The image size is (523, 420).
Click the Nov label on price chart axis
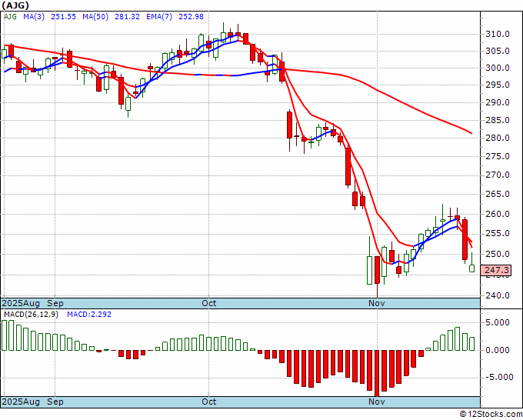pyautogui.click(x=377, y=303)
